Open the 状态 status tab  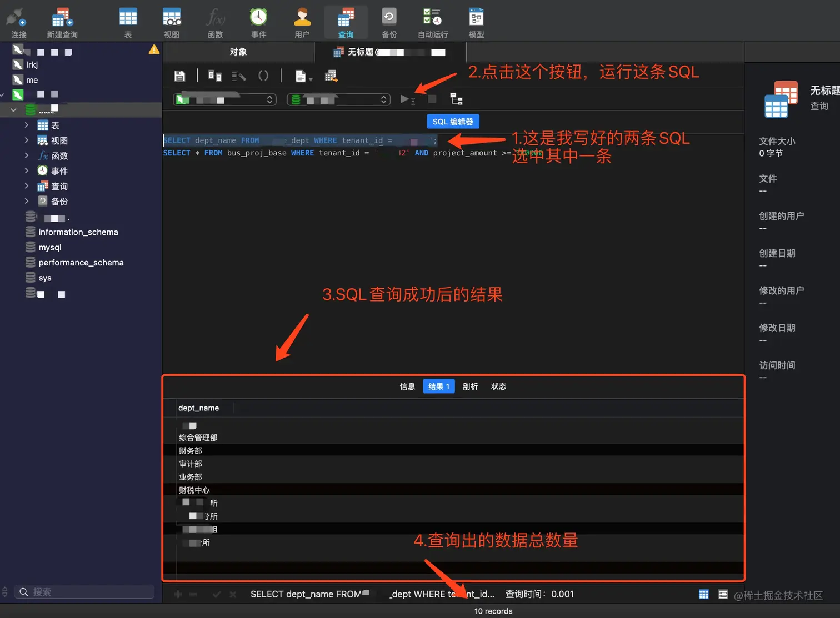click(498, 386)
